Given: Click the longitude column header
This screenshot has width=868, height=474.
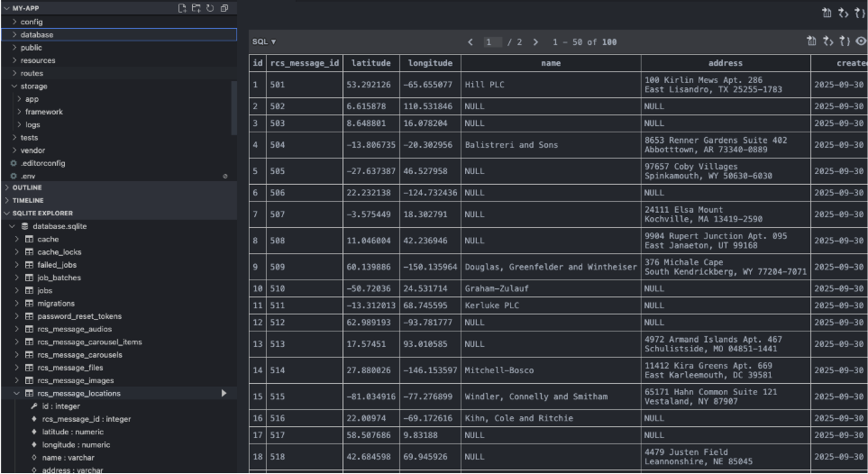Looking at the screenshot, I should [430, 63].
